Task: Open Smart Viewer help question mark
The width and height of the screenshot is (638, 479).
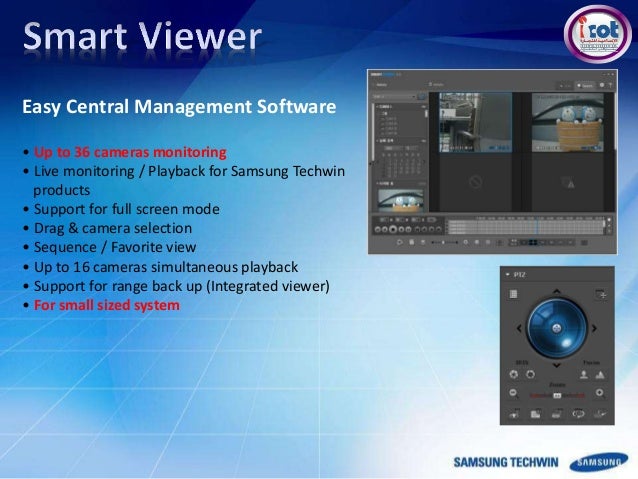Action: pyautogui.click(x=610, y=85)
